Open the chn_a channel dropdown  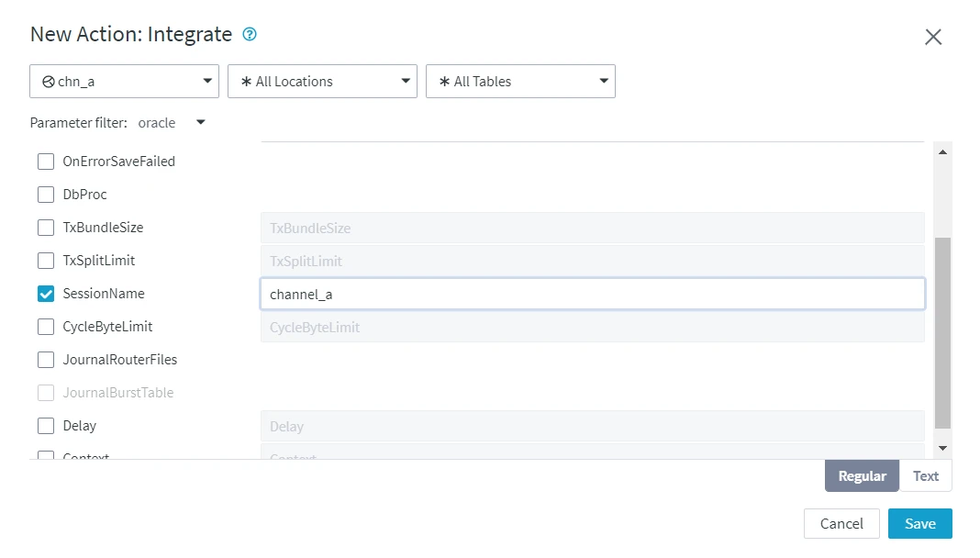coord(124,81)
